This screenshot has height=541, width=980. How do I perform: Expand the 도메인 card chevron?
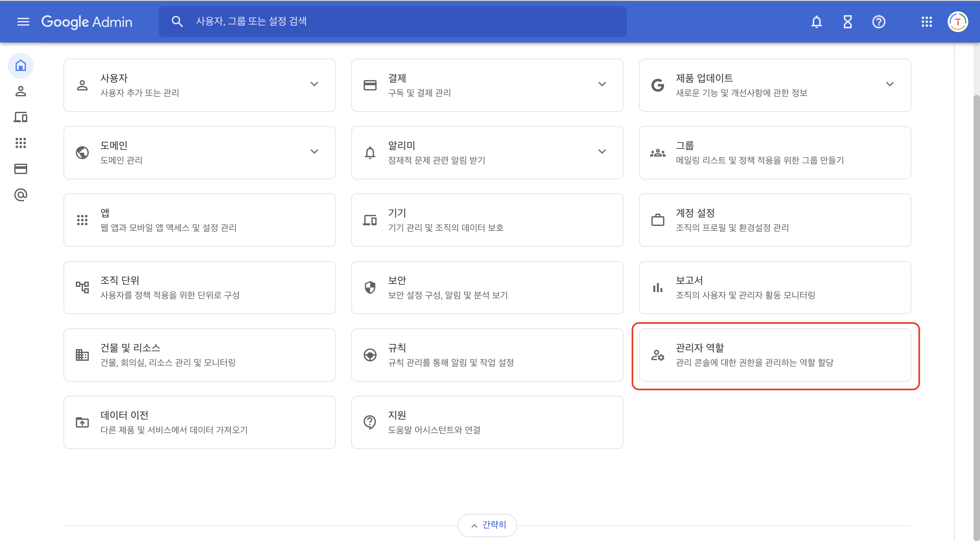[x=314, y=151]
